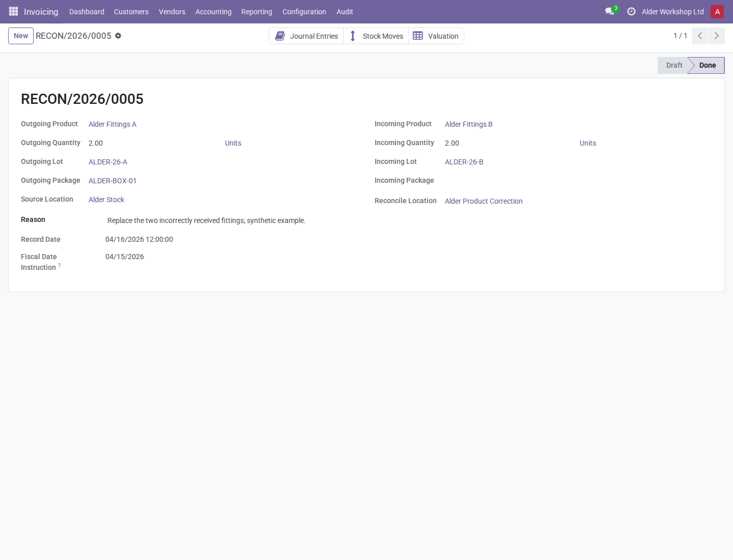
Task: Open the Reporting menu
Action: [257, 11]
